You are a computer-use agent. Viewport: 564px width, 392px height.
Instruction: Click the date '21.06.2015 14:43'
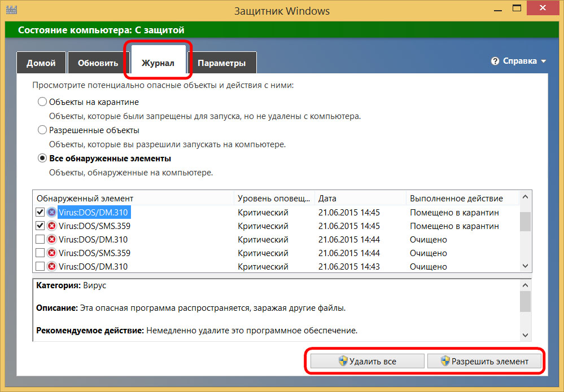tap(349, 267)
